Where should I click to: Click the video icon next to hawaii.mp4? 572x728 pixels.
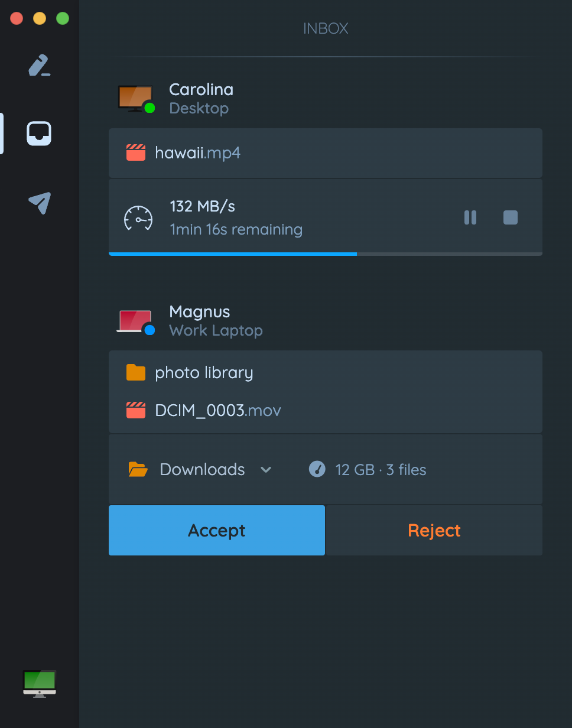tap(135, 152)
